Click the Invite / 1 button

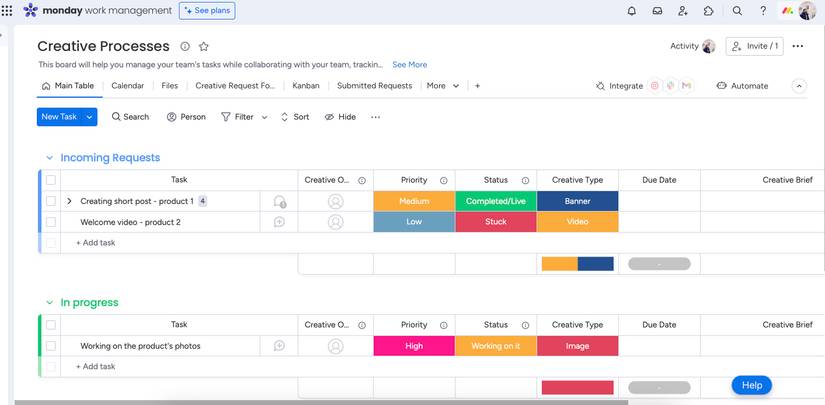coord(754,46)
